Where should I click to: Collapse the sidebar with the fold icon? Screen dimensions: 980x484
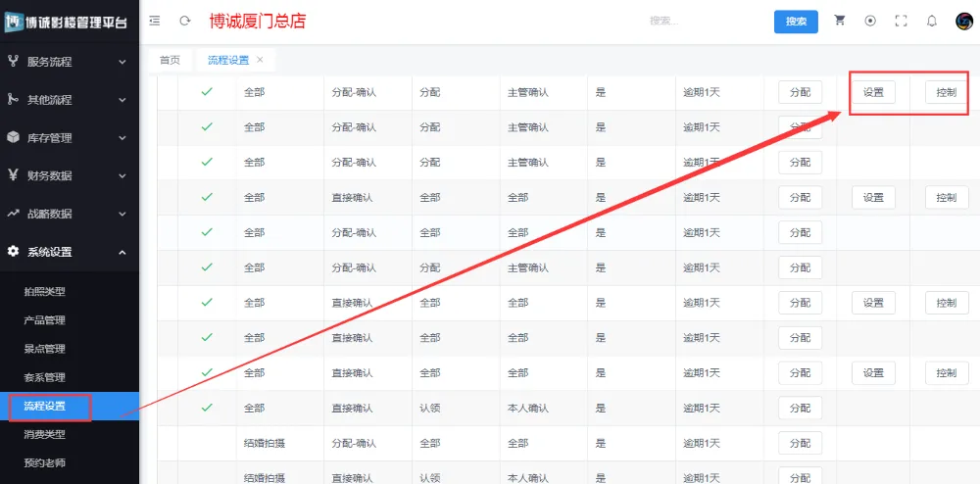tap(155, 21)
